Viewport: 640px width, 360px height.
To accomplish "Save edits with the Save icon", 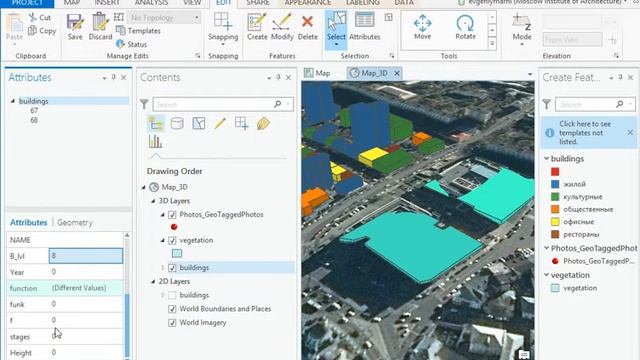I will (x=75, y=21).
